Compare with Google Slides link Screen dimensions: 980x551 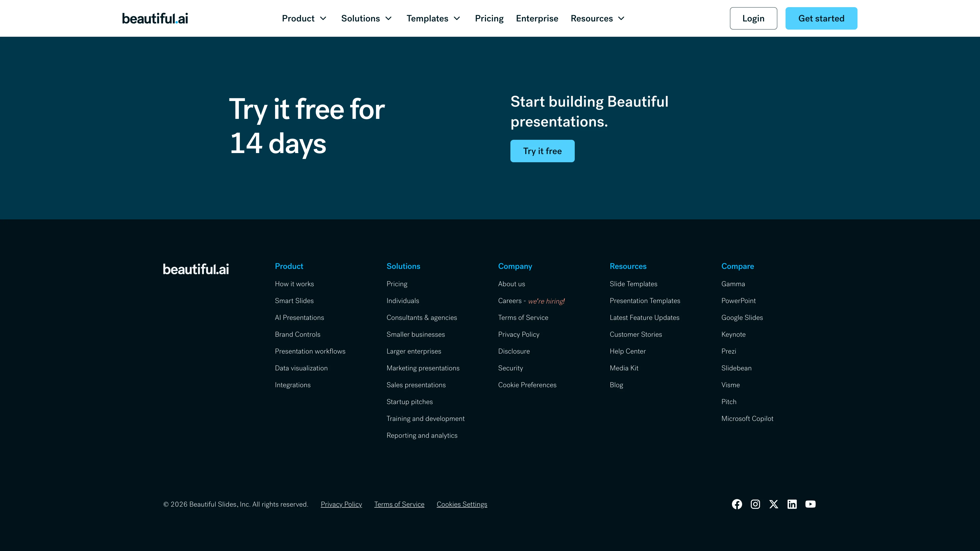[x=742, y=318]
